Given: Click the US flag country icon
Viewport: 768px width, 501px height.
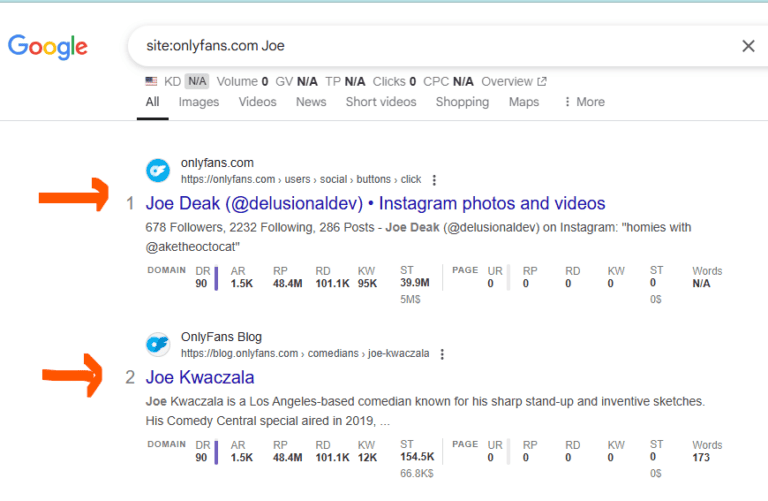Looking at the screenshot, I should point(151,81).
